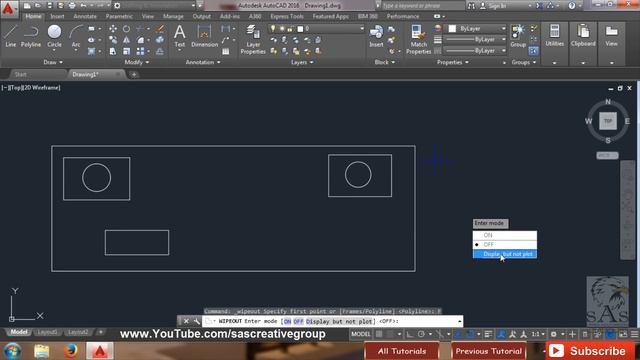The height and width of the screenshot is (360, 640).
Task: Open File Explorer from taskbar
Action: pos(41,351)
